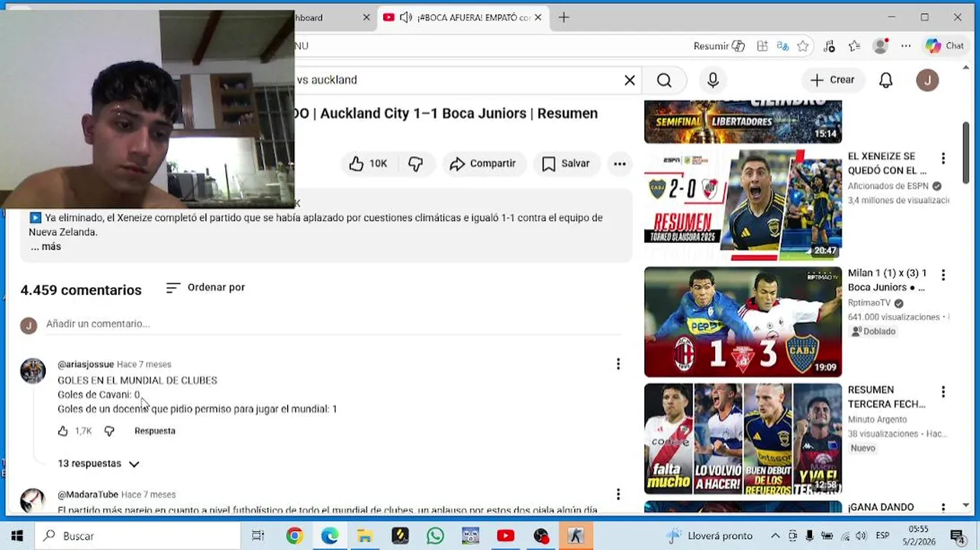
Task: Open WhatsApp from the taskbar
Action: tap(435, 536)
